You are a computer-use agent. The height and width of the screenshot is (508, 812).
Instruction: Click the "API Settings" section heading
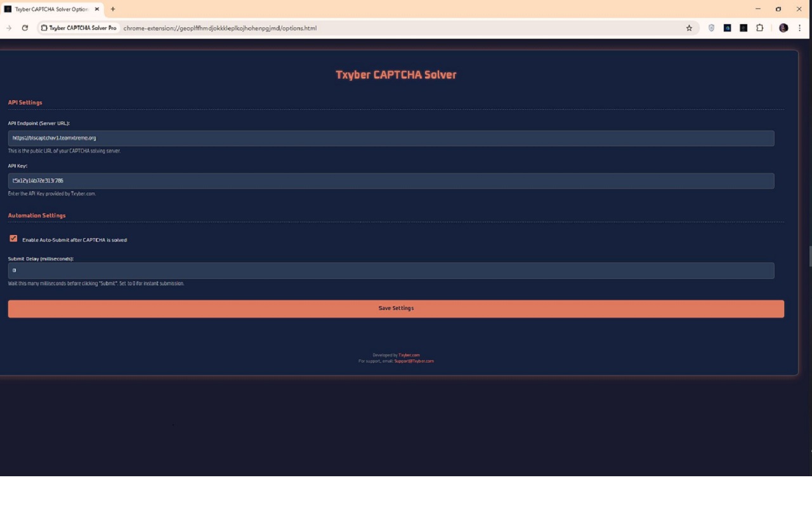25,102
